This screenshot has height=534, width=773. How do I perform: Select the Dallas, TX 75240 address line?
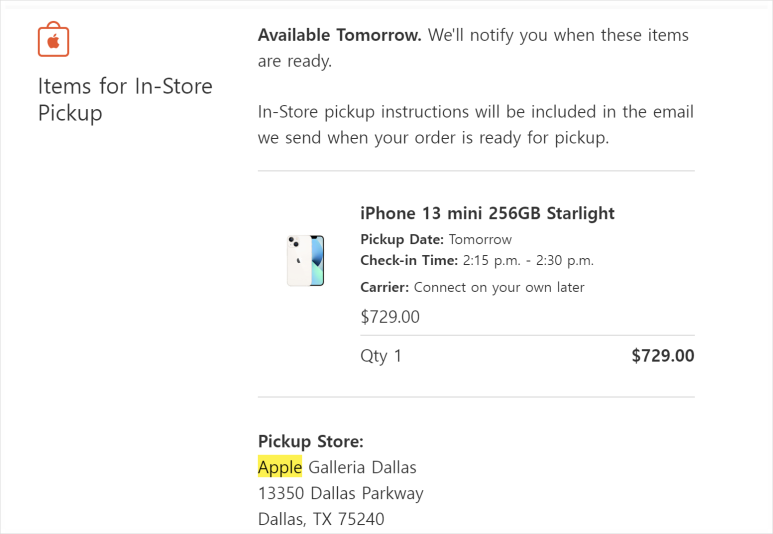[x=321, y=519]
